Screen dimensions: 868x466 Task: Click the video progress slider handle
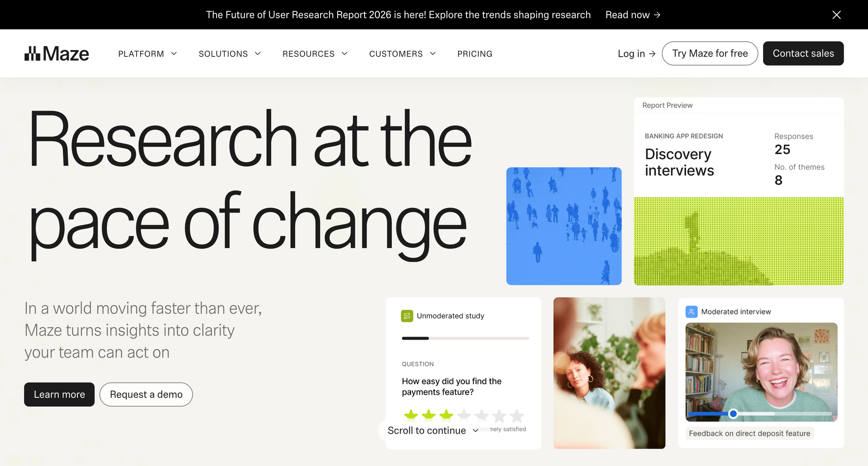733,413
